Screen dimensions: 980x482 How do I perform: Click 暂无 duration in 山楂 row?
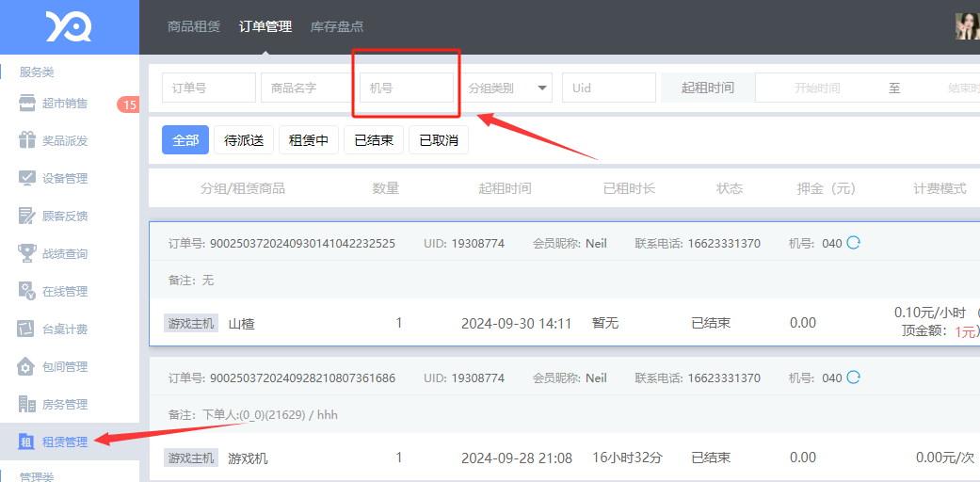click(x=605, y=323)
